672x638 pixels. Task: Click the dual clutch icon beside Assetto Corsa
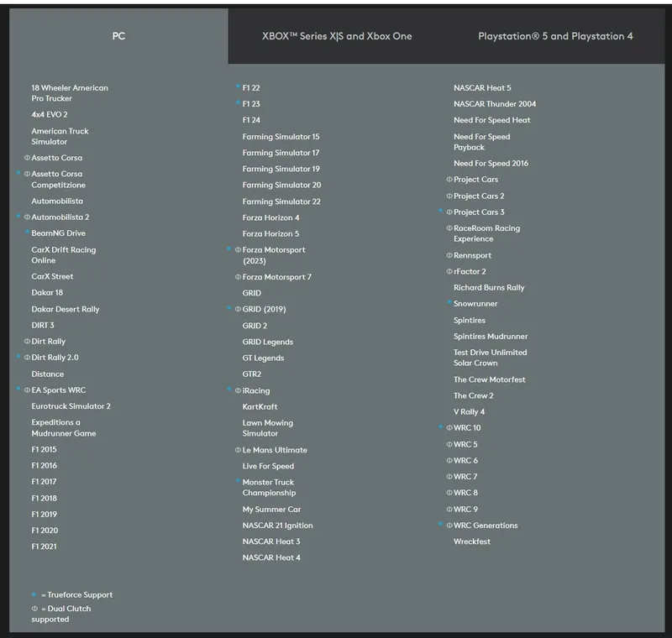(27, 158)
